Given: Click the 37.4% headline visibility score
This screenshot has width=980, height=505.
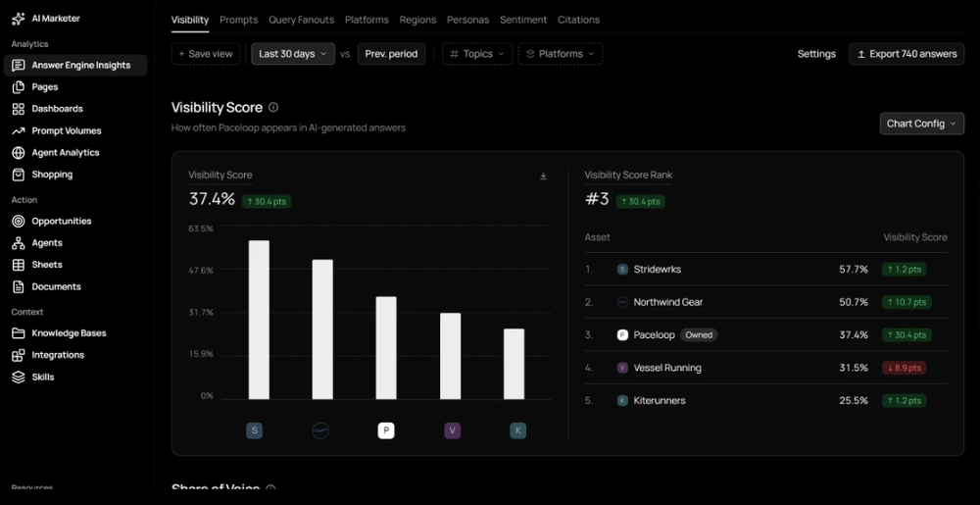Looking at the screenshot, I should (212, 199).
